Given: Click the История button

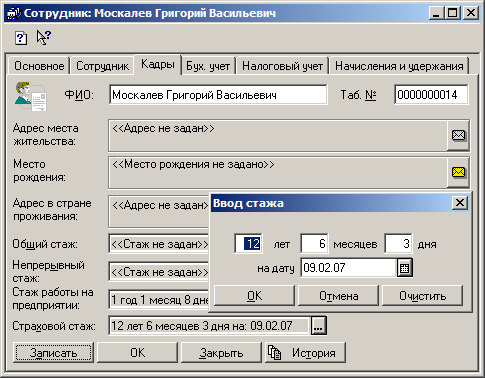Looking at the screenshot, I should pyautogui.click(x=305, y=353).
